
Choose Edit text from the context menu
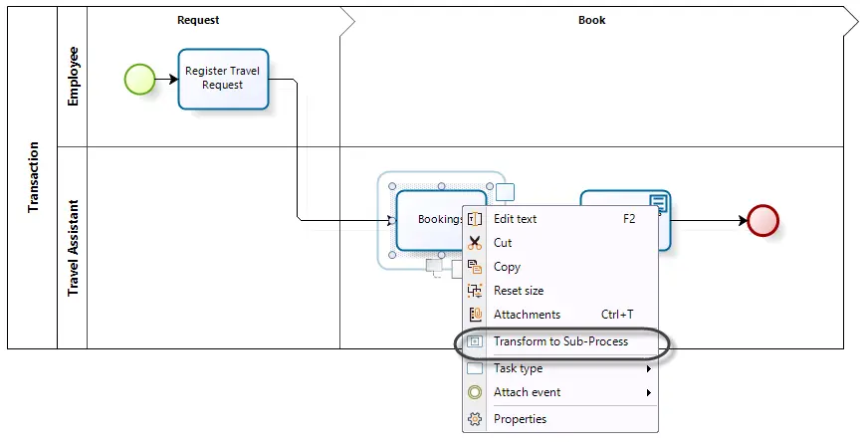pos(560,219)
